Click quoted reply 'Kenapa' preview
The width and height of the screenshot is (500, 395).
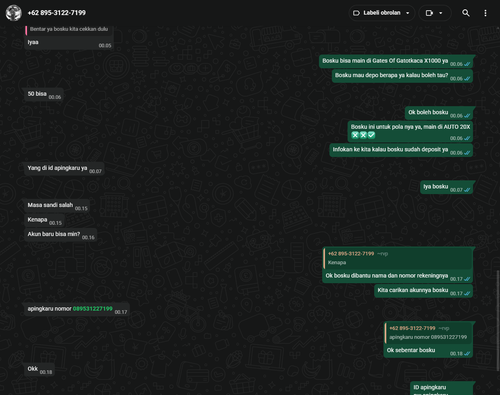click(x=397, y=258)
